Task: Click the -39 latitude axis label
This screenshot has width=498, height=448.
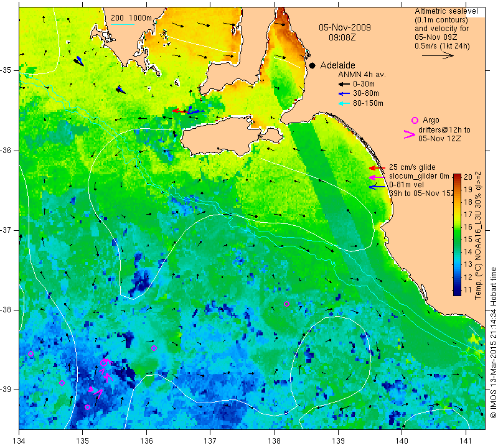Action: (6, 390)
